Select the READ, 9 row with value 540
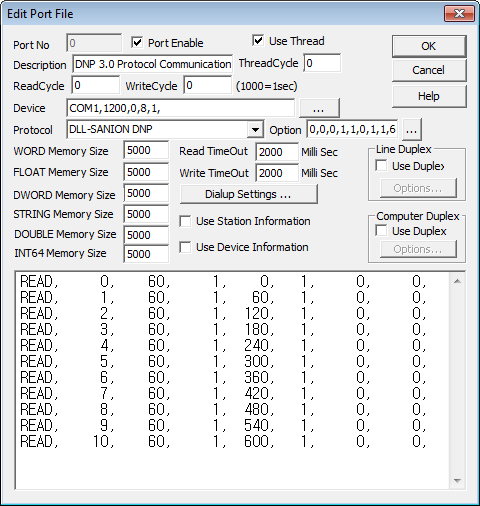 [x=223, y=425]
